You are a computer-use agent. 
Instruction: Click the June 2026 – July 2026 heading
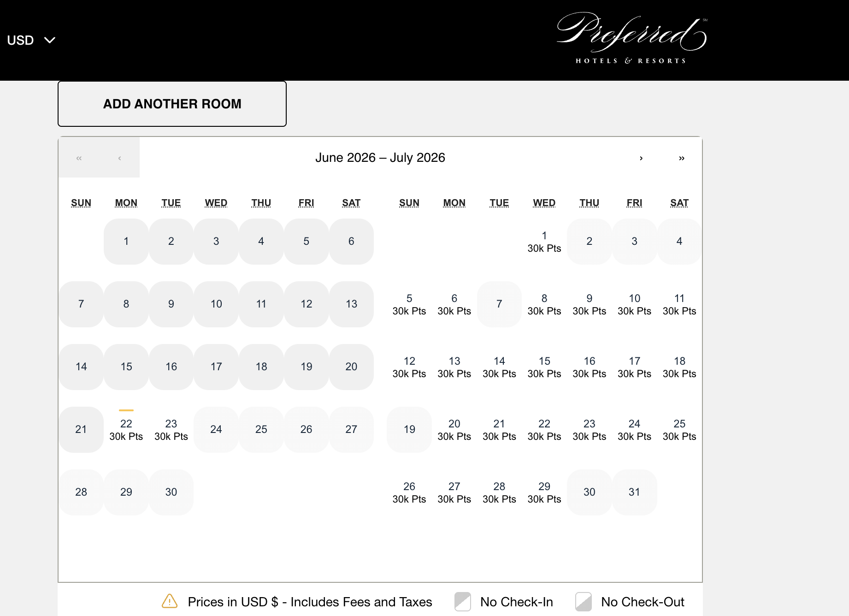(380, 158)
